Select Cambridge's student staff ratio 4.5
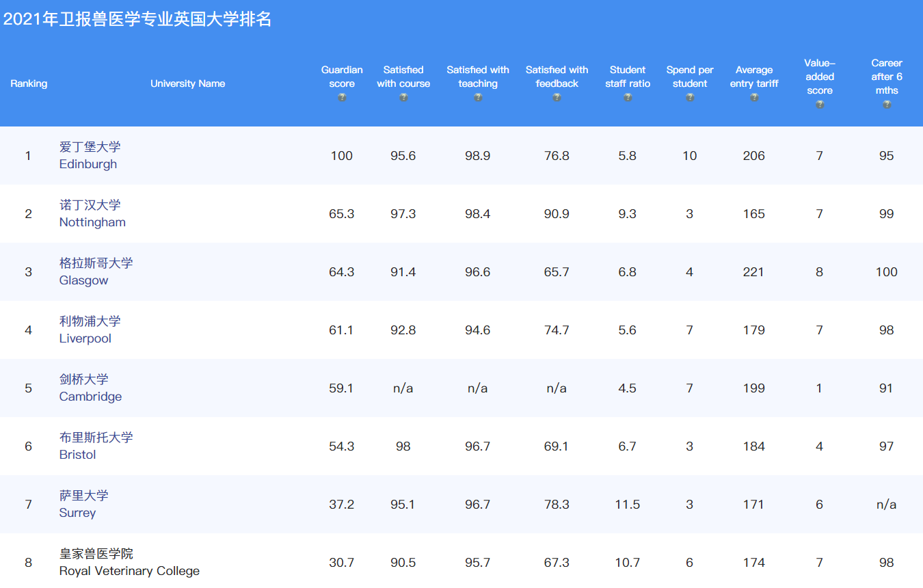 click(628, 388)
